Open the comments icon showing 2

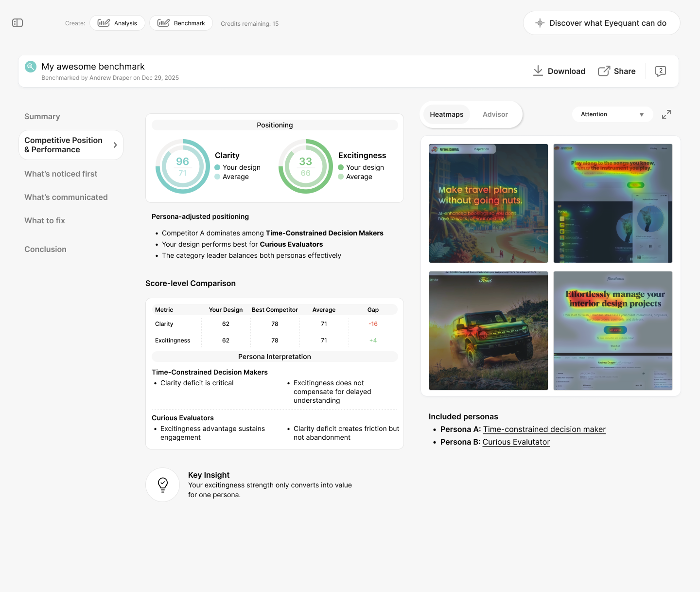(x=661, y=71)
